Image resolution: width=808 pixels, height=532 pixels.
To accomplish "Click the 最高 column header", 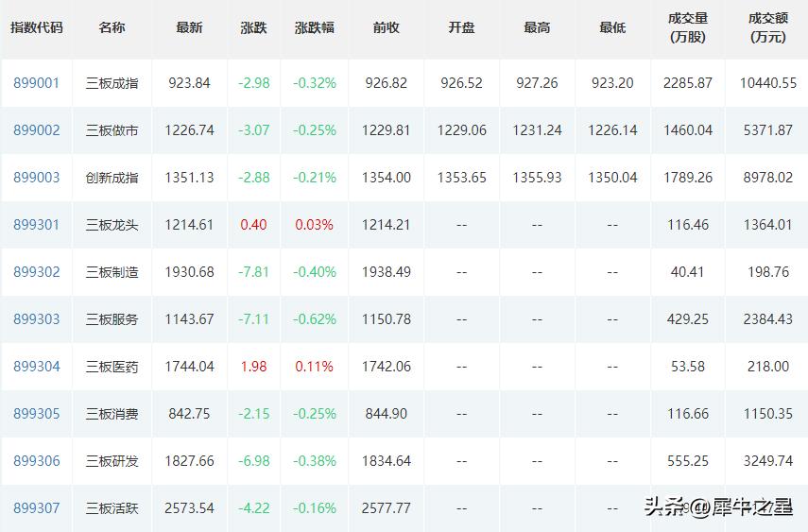I will click(x=537, y=27).
